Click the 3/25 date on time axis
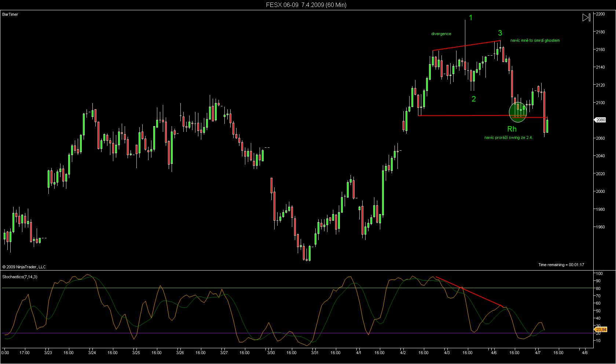616x364 pixels. point(136,353)
